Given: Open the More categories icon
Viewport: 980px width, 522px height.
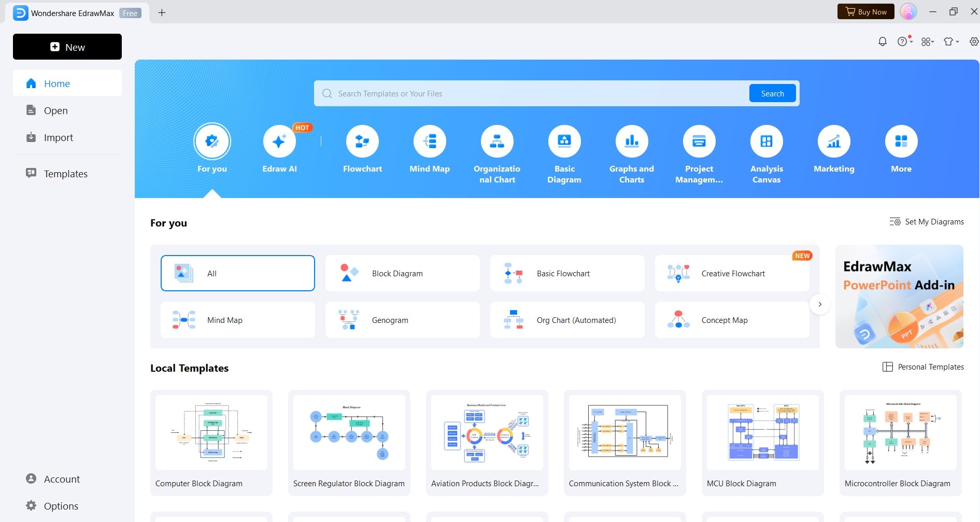Looking at the screenshot, I should 901,141.
